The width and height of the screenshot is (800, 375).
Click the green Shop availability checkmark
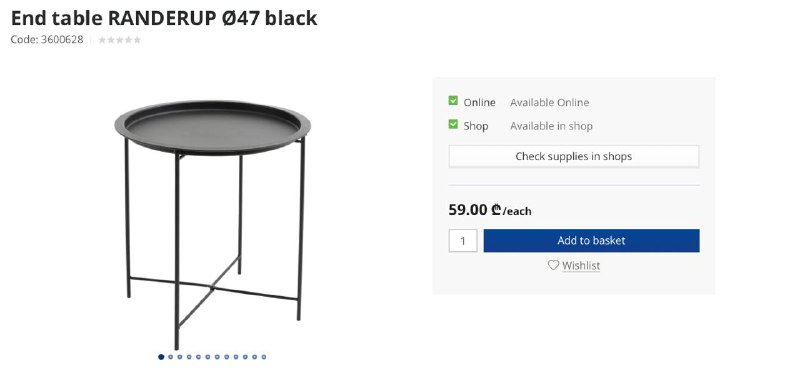(x=453, y=124)
